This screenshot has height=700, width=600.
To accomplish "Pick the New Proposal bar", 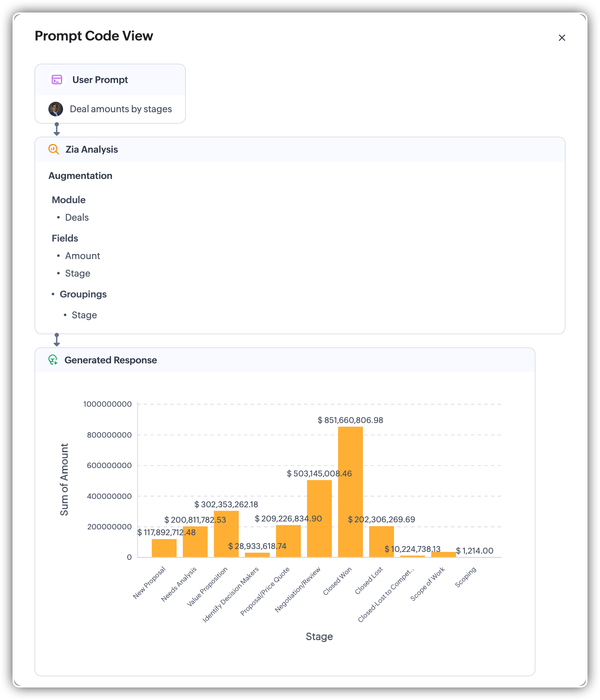I will (x=164, y=548).
